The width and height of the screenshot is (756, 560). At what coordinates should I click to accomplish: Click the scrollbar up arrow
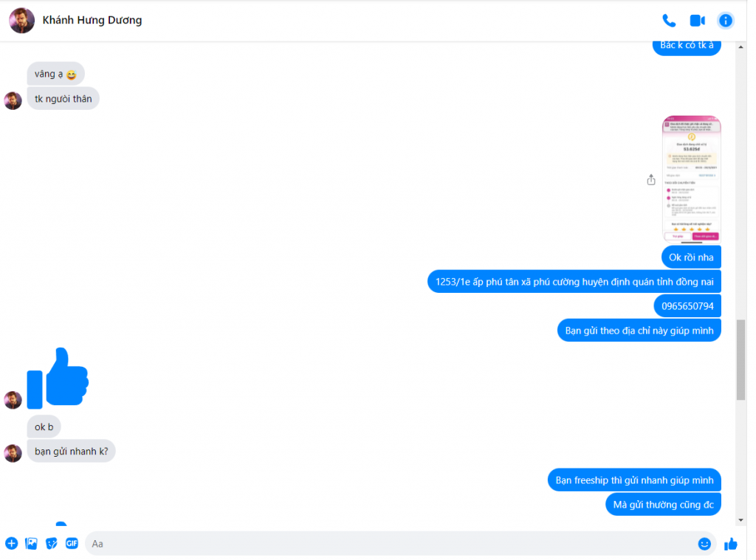tap(740, 46)
